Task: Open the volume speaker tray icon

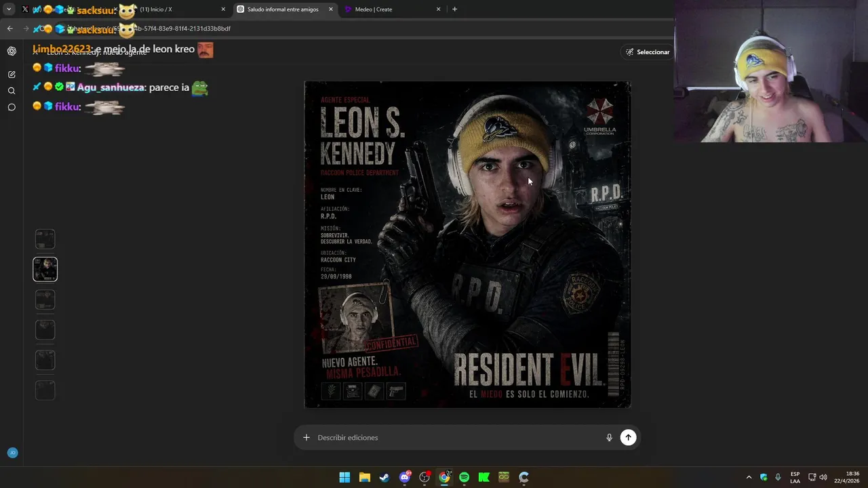Action: [x=823, y=477]
